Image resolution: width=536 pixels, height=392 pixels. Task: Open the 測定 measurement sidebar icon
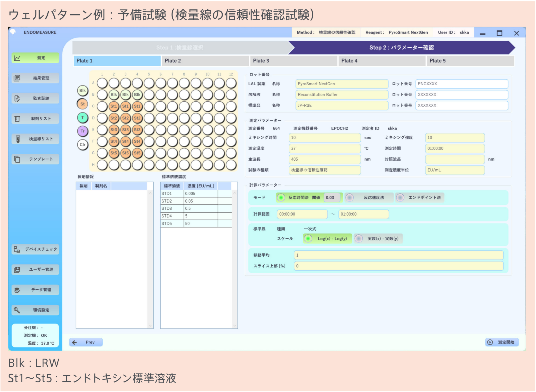tap(17, 58)
